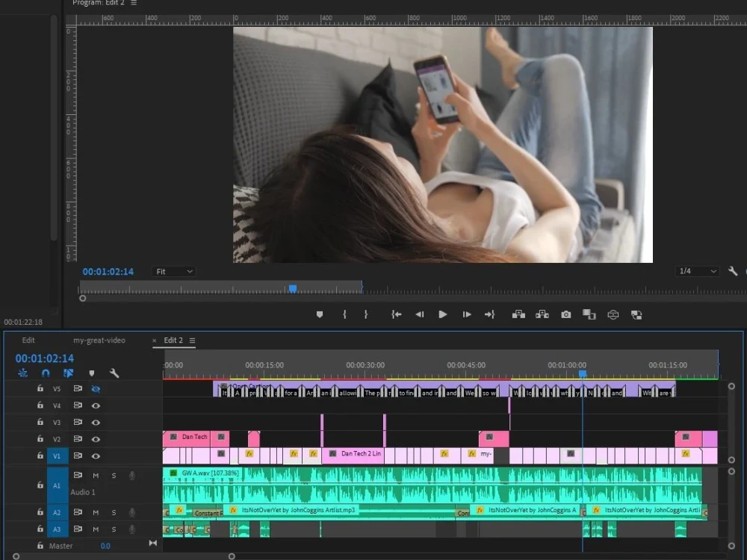Screen dimensions: 747x560
Task: Click the Master volume value 0.0
Action: (x=105, y=546)
